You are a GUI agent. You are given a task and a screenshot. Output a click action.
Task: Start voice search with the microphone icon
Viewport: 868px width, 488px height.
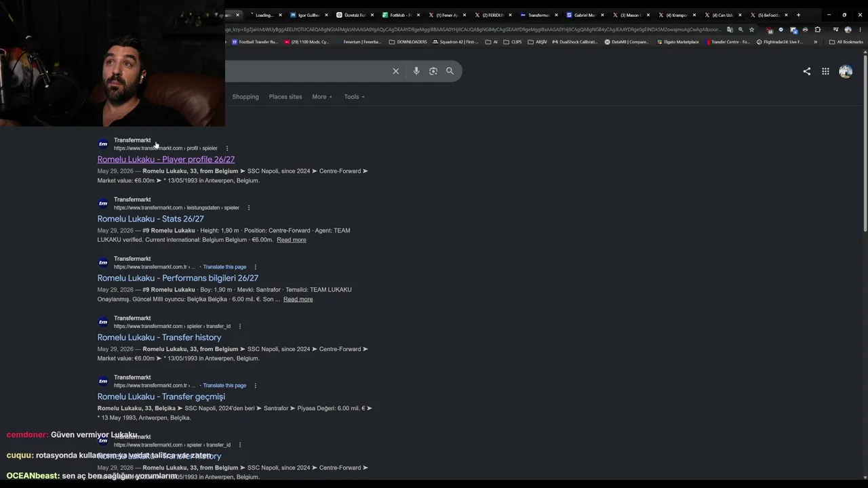pyautogui.click(x=416, y=71)
